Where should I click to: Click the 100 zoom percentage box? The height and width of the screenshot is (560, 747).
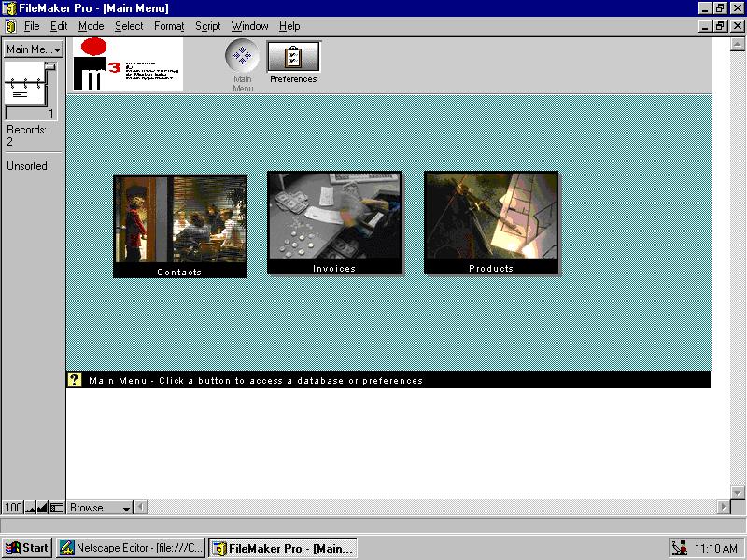[x=13, y=508]
